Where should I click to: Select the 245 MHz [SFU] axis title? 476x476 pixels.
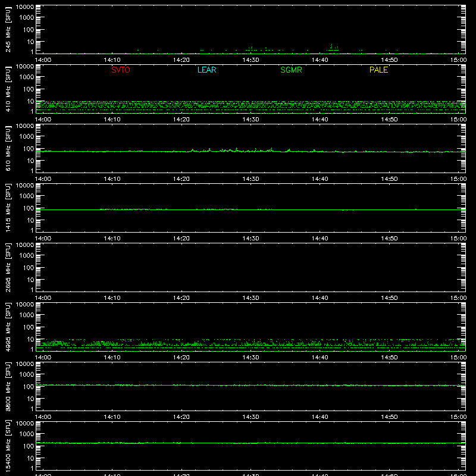pos(8,29)
